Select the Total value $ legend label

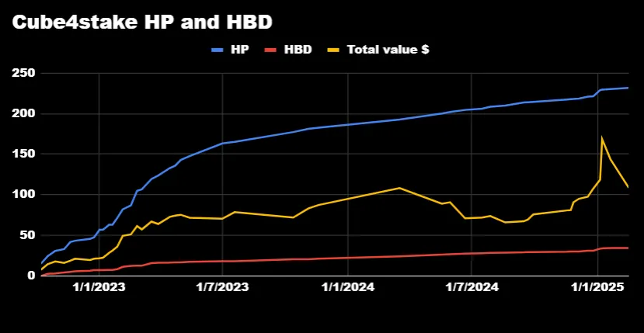click(x=388, y=50)
